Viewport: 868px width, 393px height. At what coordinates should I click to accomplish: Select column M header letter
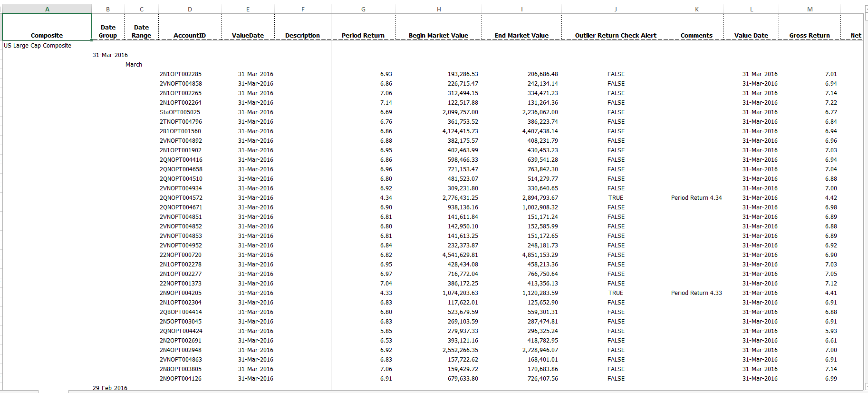coord(810,9)
